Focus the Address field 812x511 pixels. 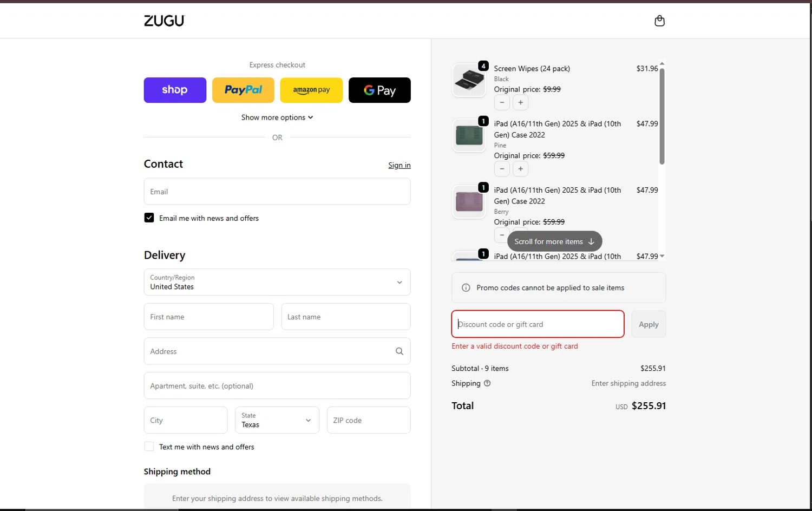277,351
